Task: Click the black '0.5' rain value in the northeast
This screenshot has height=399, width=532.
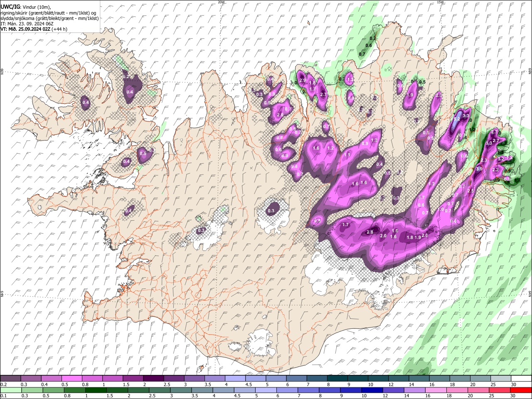Action: point(422,82)
